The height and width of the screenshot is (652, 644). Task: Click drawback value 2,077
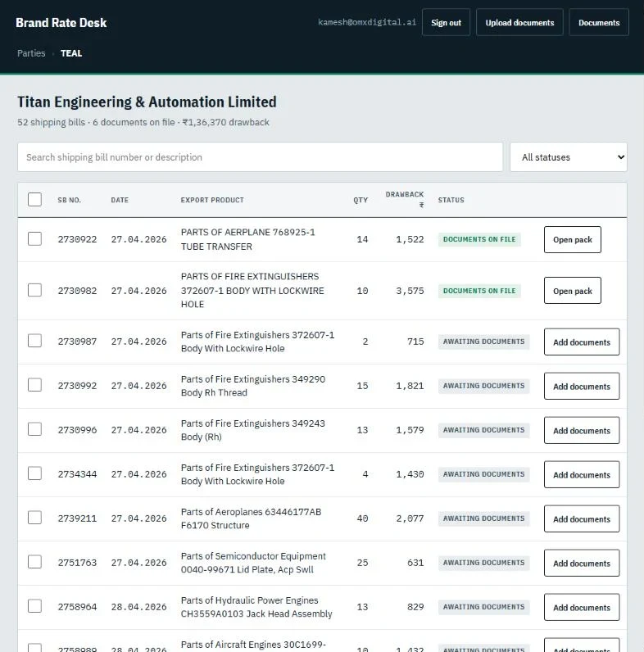410,518
